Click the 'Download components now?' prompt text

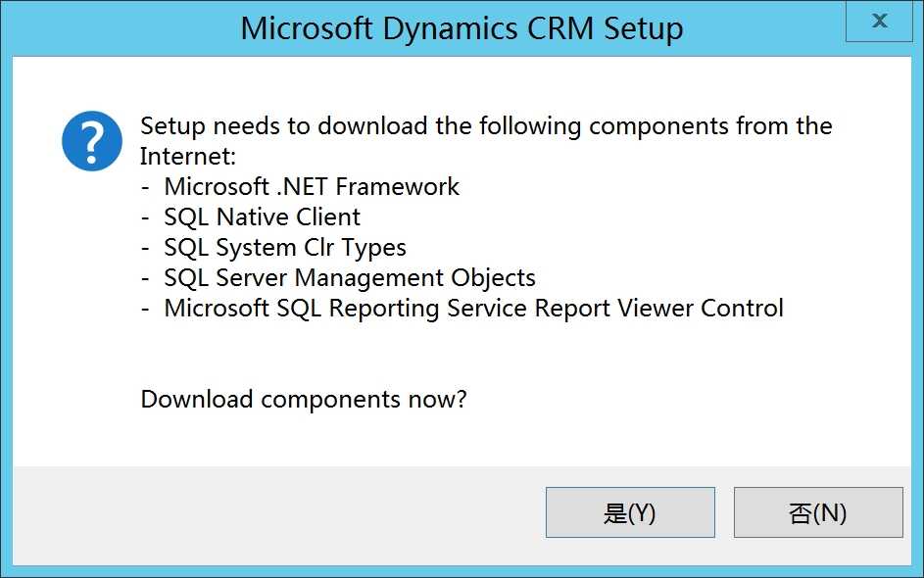(304, 400)
